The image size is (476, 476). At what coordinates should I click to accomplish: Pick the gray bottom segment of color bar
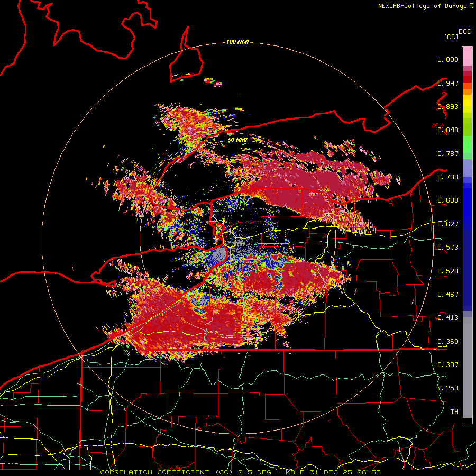coord(467,368)
